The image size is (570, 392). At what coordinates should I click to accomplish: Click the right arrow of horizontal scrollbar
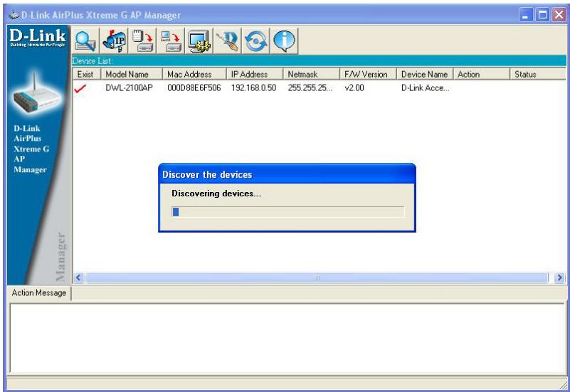click(x=560, y=278)
